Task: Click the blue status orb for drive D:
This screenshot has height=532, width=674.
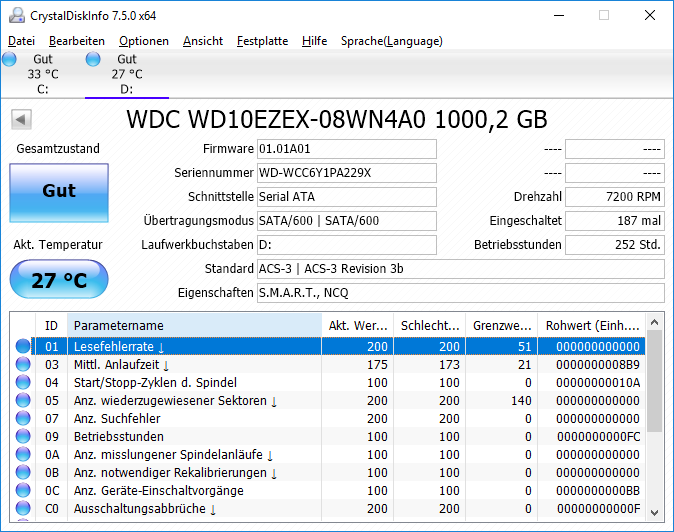Action: pos(93,59)
